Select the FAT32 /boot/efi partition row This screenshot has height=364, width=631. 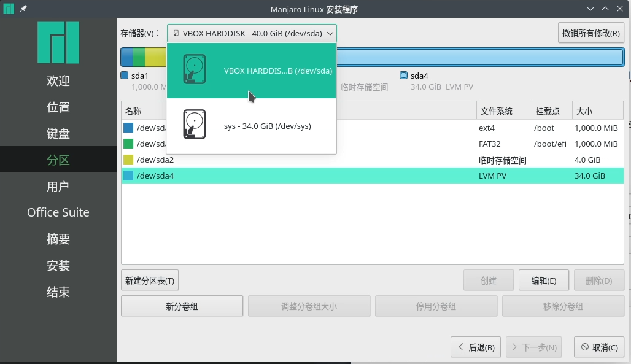373,144
